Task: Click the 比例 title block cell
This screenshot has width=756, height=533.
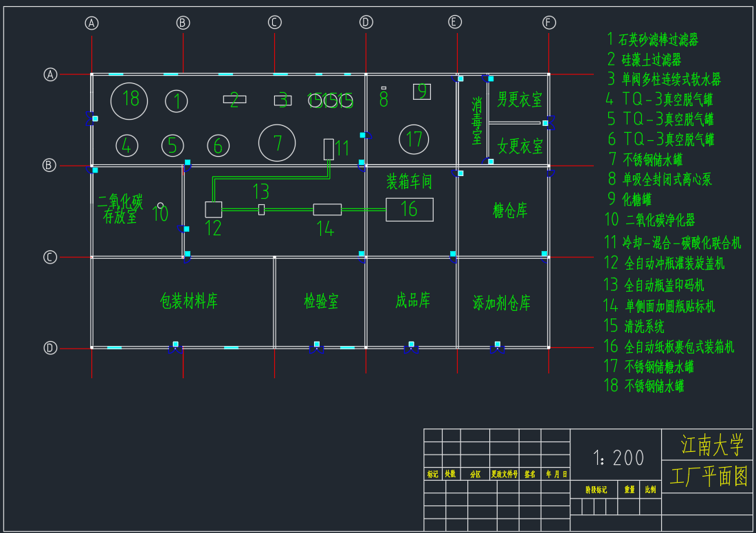Action: click(650, 490)
